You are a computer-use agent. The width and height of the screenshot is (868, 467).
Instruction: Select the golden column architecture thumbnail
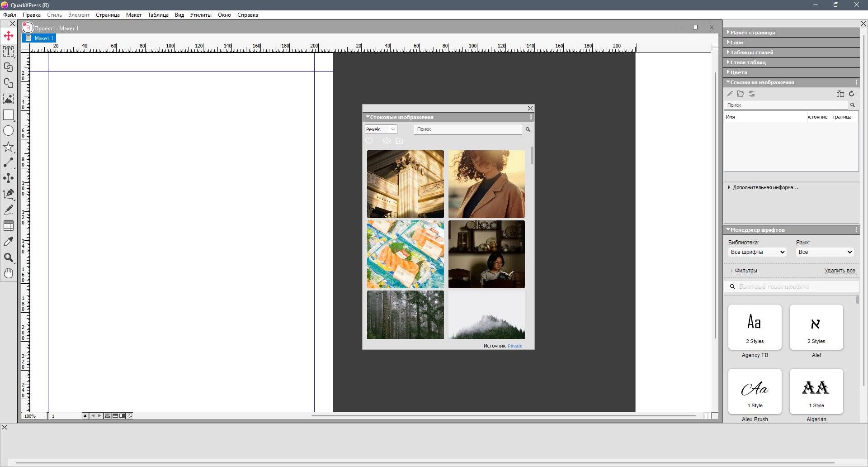click(x=405, y=184)
